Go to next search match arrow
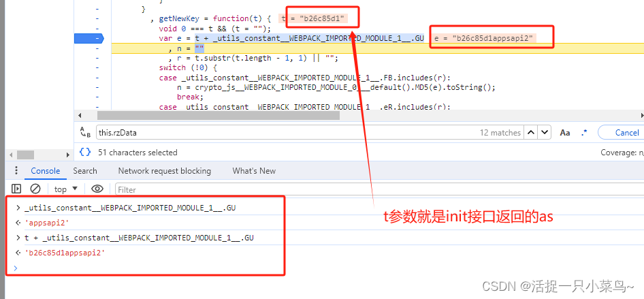644x299 pixels. click(545, 133)
